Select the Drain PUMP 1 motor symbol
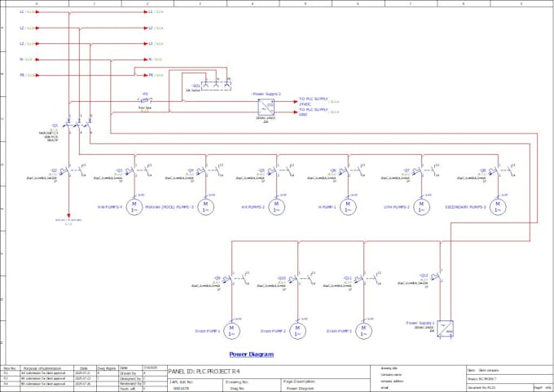 [x=231, y=331]
